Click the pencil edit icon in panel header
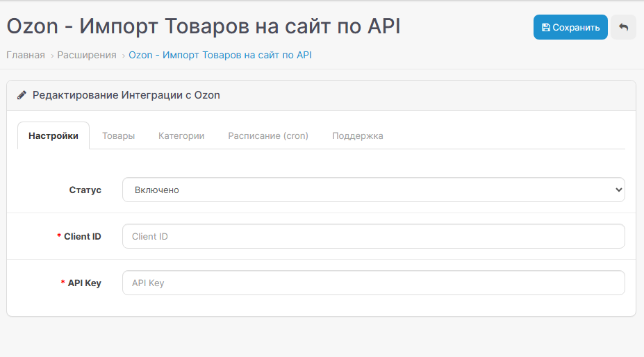 22,95
